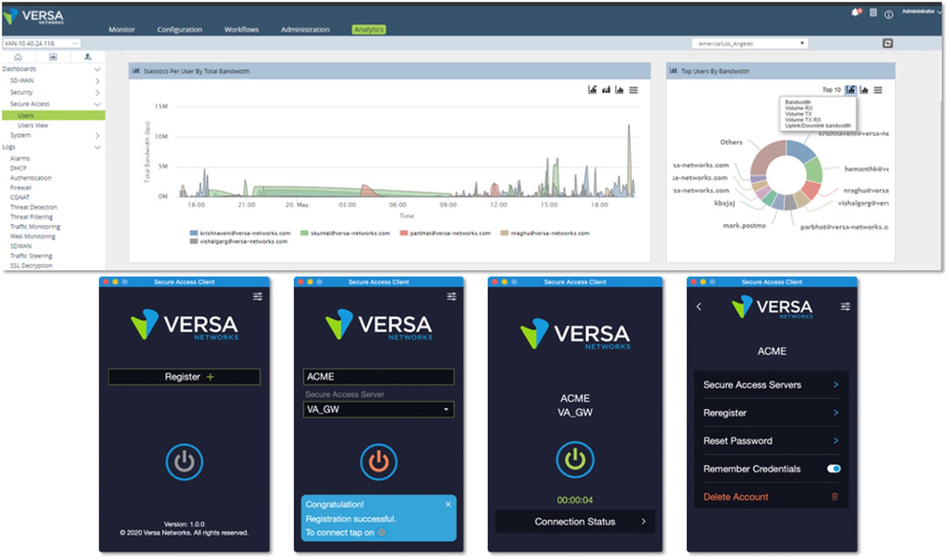Click third chart-type icon in Statistics Per User panel
The height and width of the screenshot is (560, 949).
[619, 90]
